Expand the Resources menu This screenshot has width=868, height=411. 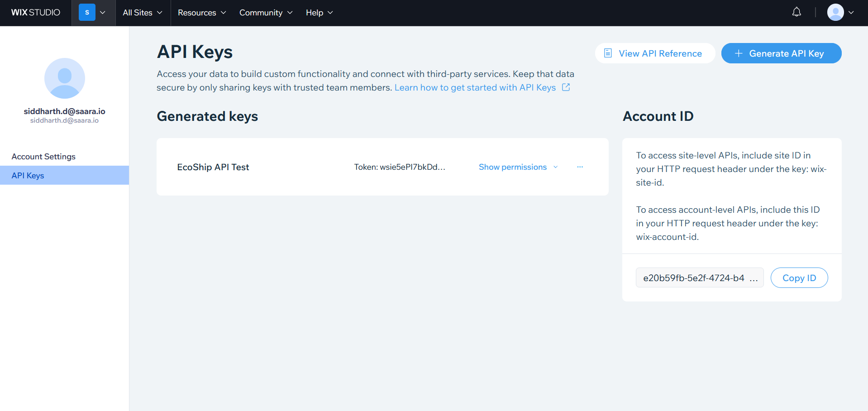(x=201, y=13)
